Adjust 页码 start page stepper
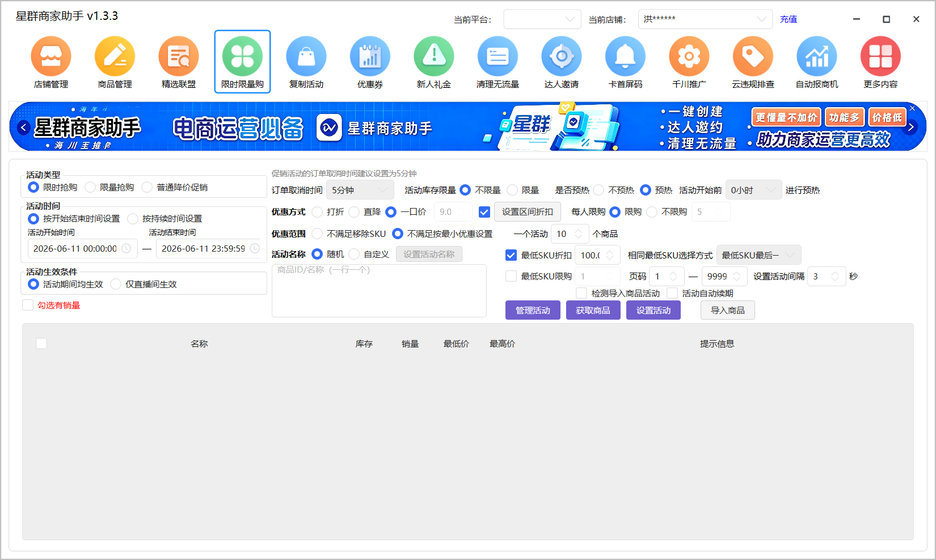936x560 pixels. [673, 276]
